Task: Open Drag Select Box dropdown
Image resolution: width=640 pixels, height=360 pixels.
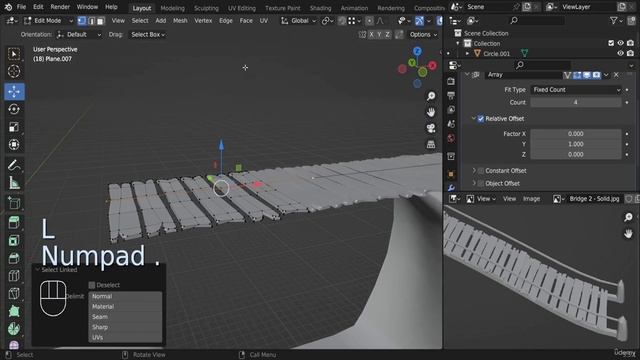Action: (x=148, y=35)
